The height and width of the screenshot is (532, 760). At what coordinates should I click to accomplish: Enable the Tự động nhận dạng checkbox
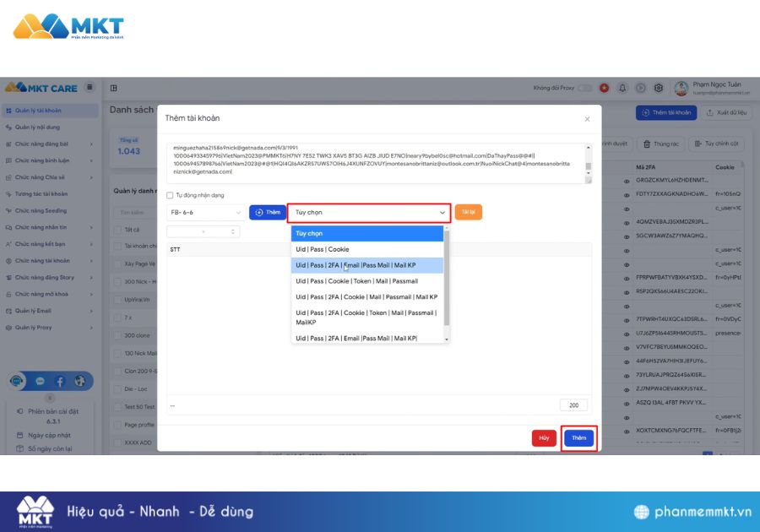click(170, 195)
